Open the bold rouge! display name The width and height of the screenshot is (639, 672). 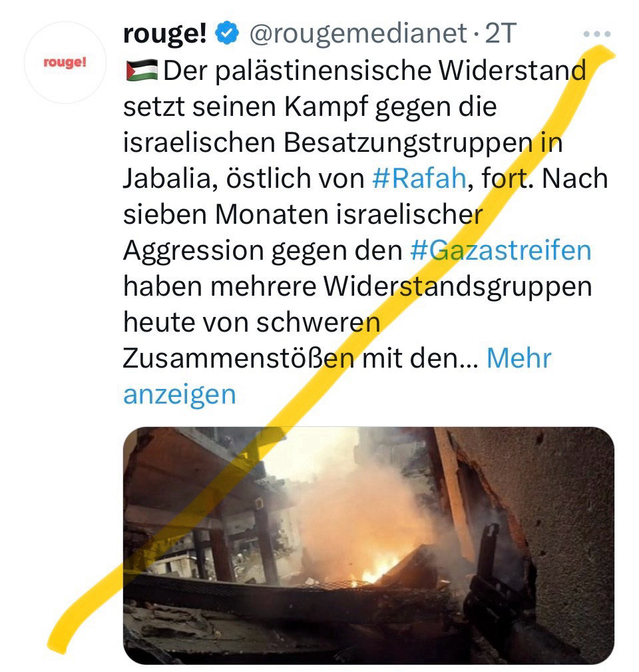coord(165,33)
